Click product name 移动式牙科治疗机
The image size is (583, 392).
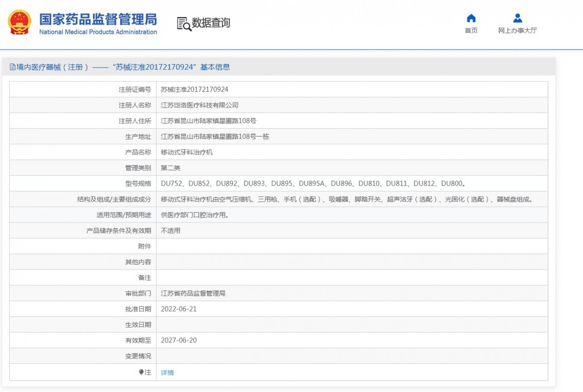tap(187, 152)
